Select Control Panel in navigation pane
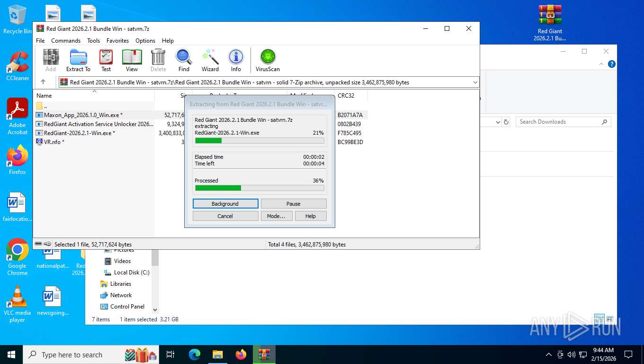The height and width of the screenshot is (364, 644). point(122,307)
